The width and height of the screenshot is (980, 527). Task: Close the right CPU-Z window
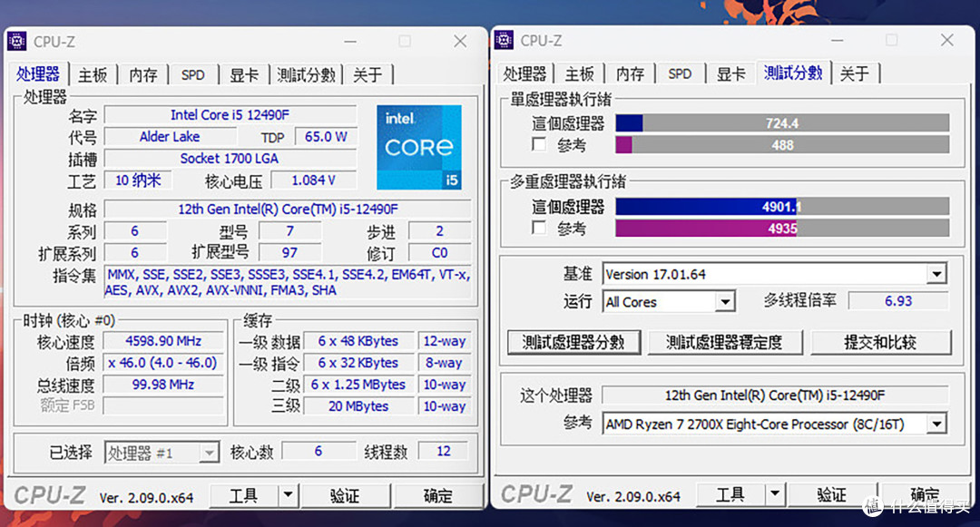coord(946,40)
